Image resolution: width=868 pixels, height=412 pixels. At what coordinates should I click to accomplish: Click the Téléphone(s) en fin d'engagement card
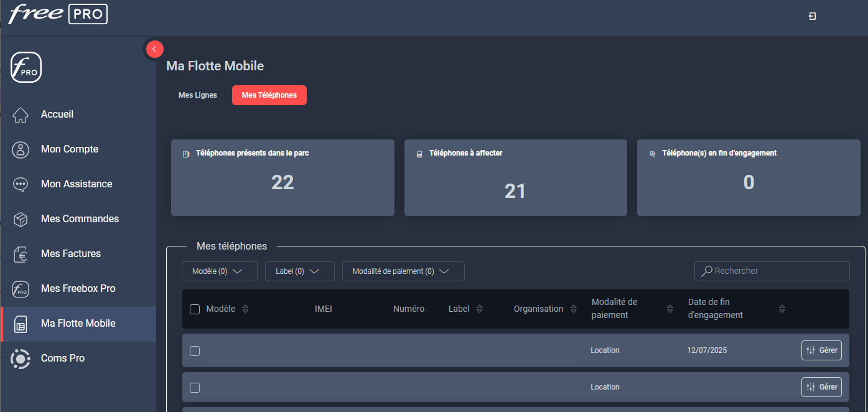pos(749,177)
